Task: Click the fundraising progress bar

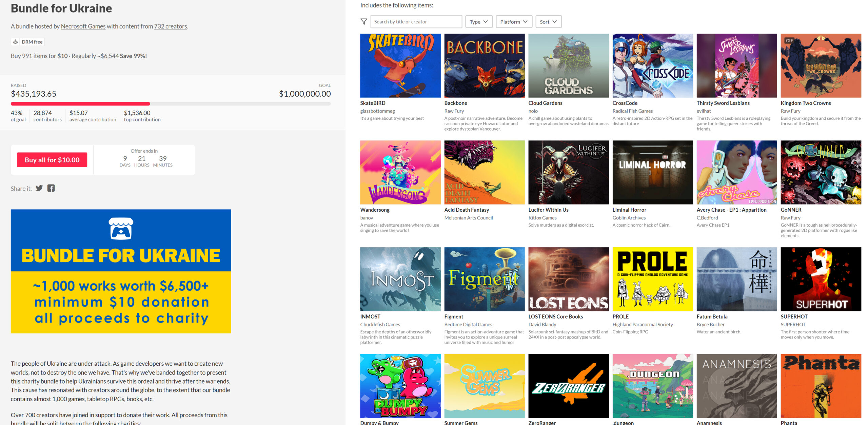Action: [x=171, y=104]
